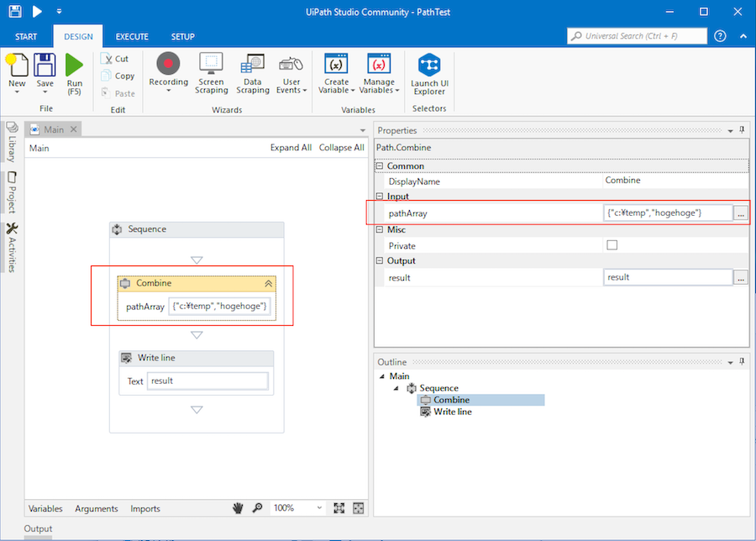Pin the Properties panel
756x541 pixels.
742,130
